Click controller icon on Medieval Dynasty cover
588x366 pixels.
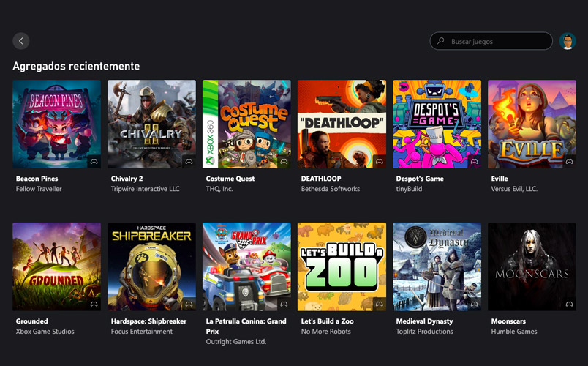[x=475, y=304]
